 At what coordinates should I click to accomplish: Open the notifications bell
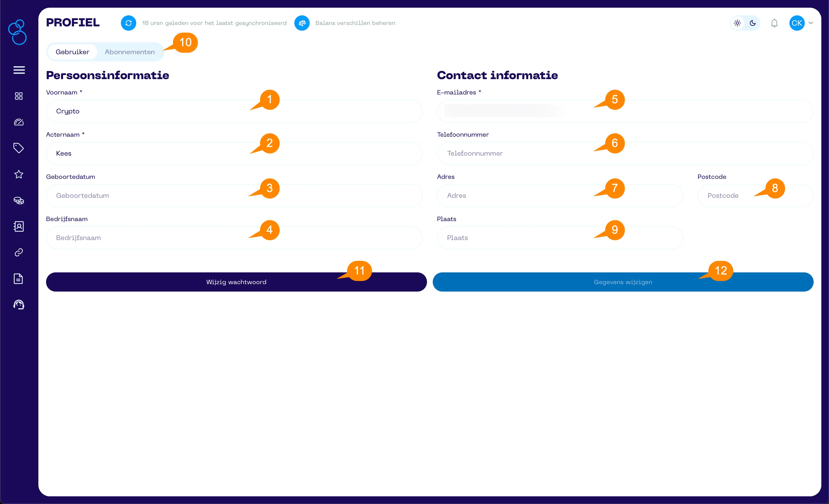tap(774, 23)
